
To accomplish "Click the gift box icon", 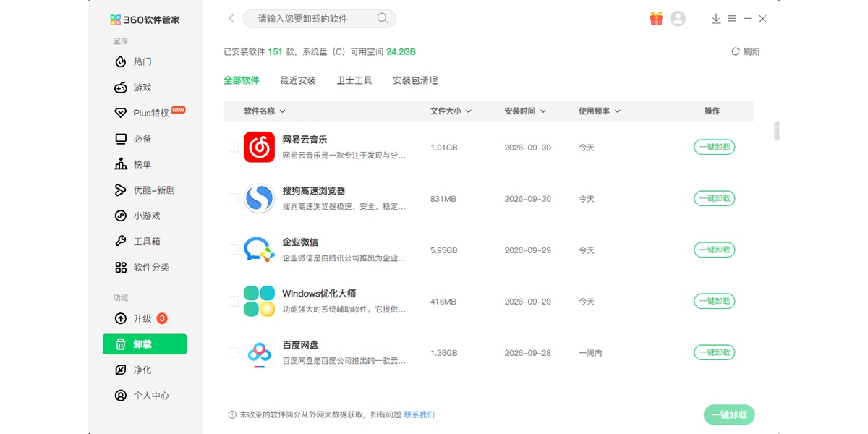I will (x=656, y=19).
